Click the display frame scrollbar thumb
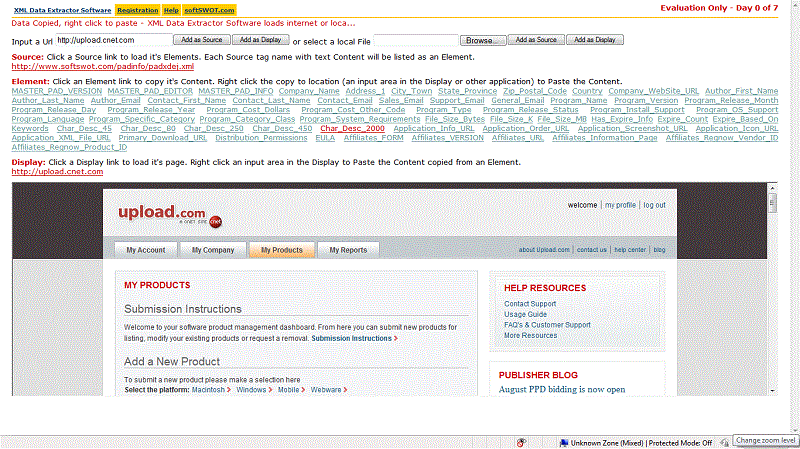Viewport: 800px width, 449px height. point(772,203)
